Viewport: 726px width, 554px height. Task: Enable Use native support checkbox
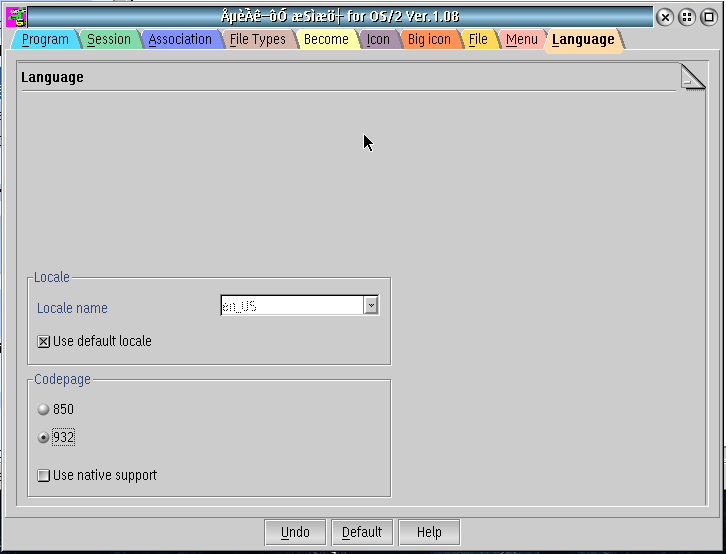[x=44, y=475]
